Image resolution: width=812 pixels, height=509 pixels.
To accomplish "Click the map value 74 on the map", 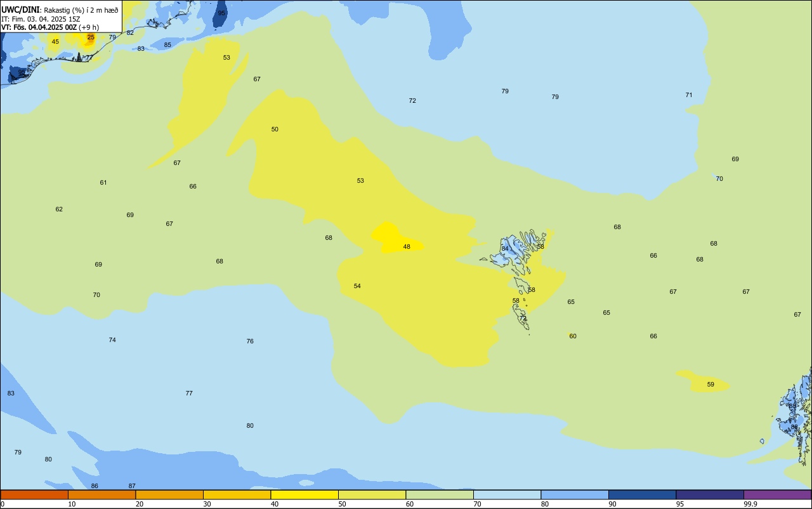I will pos(112,340).
